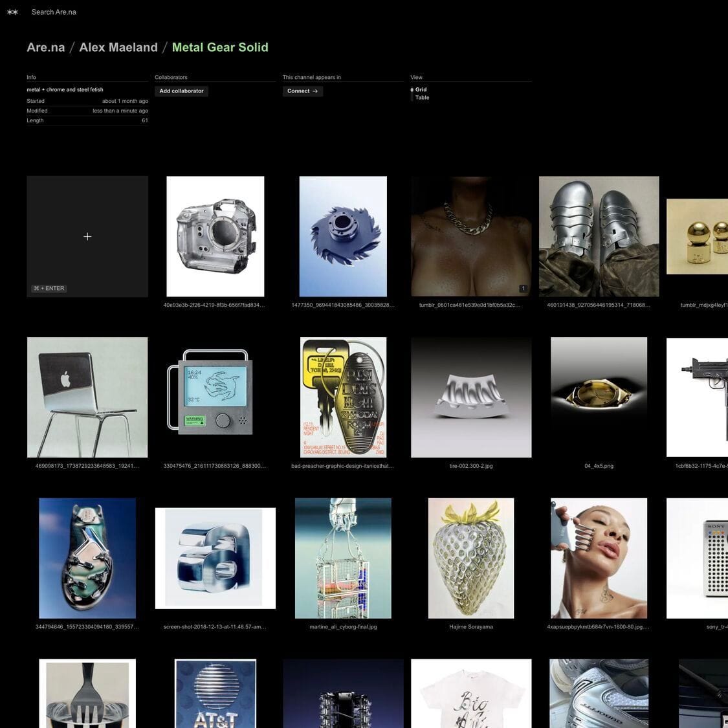The width and height of the screenshot is (728, 728).
Task: Click the 344794646_155723304094180 filename label
Action: [87, 627]
